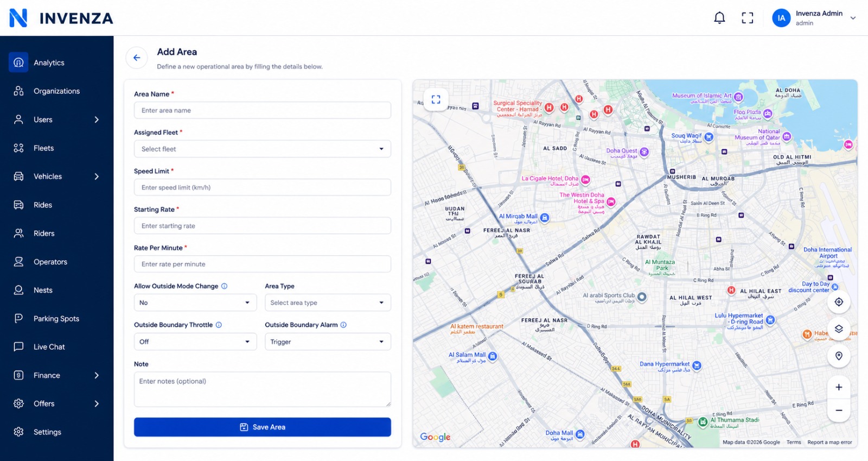The width and height of the screenshot is (868, 461).
Task: Click Dana Hypermarket marker on map
Action: [x=697, y=365]
